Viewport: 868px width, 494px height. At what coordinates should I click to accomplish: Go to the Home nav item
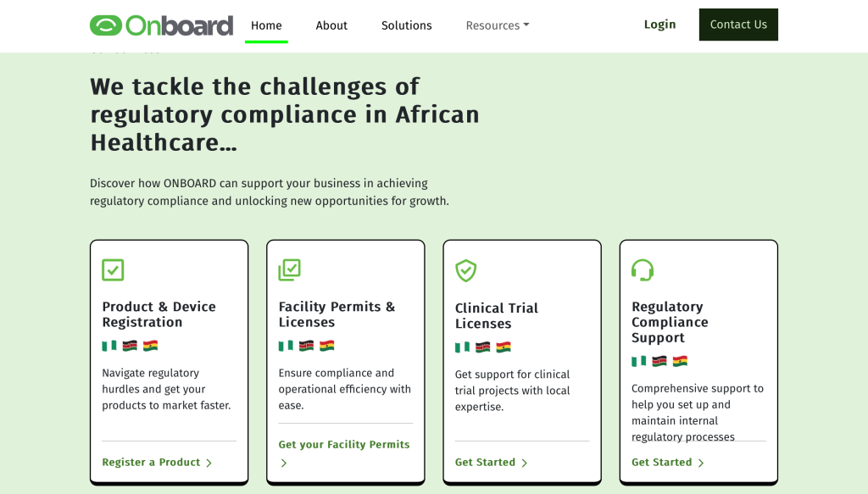(x=266, y=25)
